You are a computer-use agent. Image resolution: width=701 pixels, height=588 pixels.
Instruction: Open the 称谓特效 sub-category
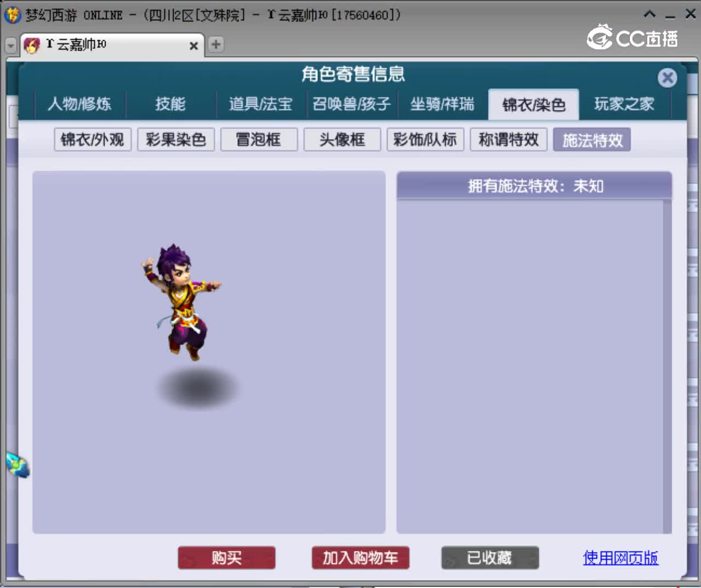point(509,140)
